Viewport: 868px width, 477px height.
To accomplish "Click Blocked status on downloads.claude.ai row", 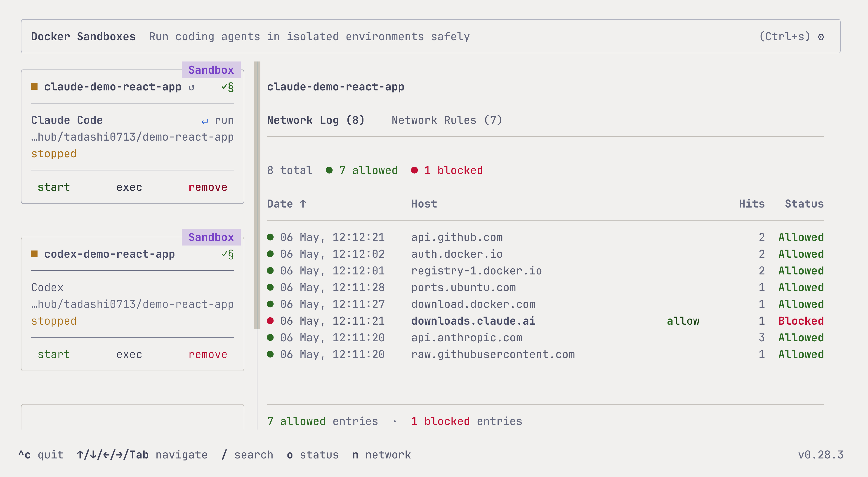I will pos(801,321).
